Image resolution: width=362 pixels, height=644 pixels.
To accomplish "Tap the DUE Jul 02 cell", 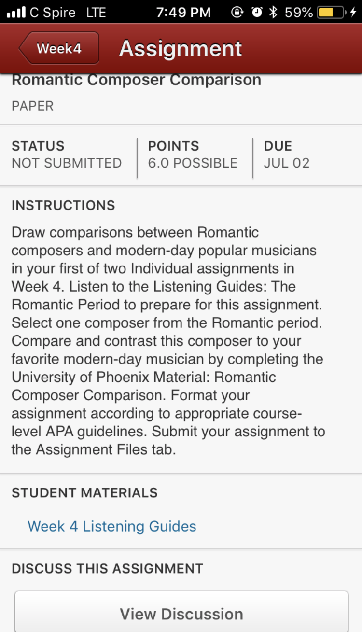I will 287,154.
